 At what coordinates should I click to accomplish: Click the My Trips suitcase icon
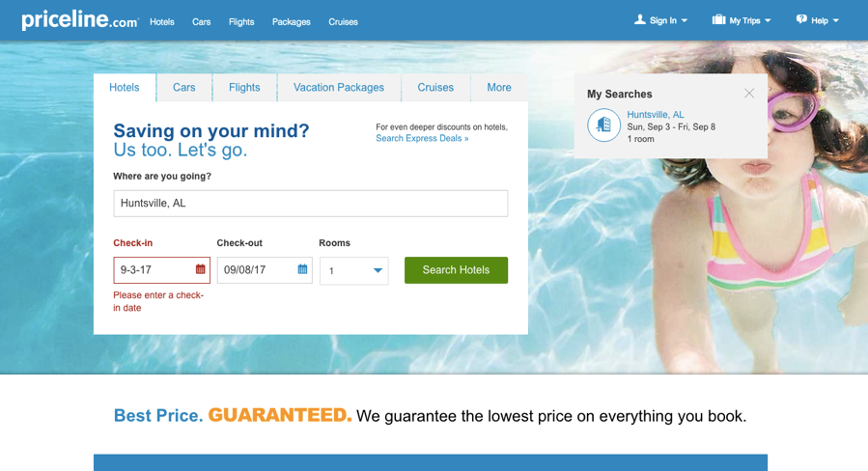click(718, 20)
